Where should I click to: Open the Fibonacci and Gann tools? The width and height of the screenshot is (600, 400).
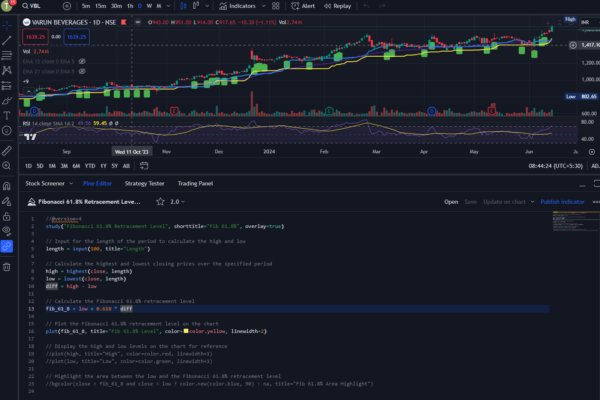click(x=7, y=55)
